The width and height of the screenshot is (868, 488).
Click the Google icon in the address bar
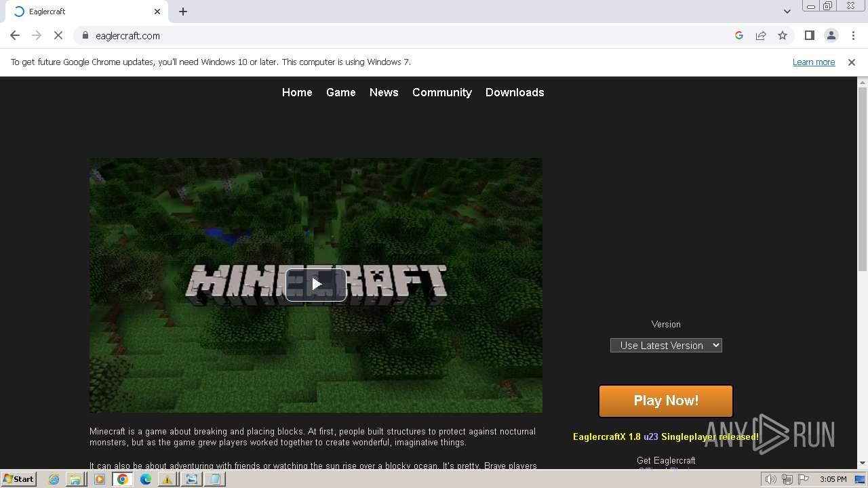pos(739,35)
